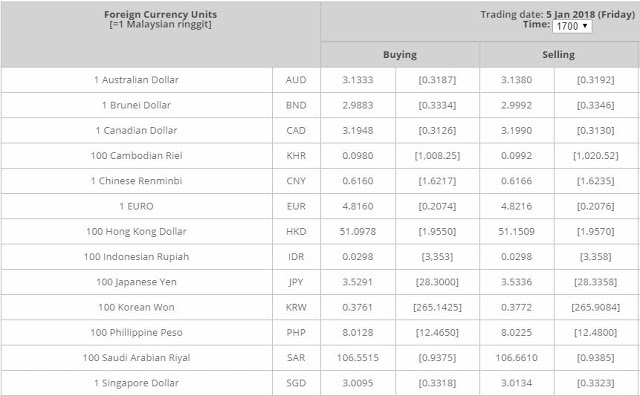Click the HKD buying rate 51.0978
Screen dimensions: 640x396
[358, 231]
